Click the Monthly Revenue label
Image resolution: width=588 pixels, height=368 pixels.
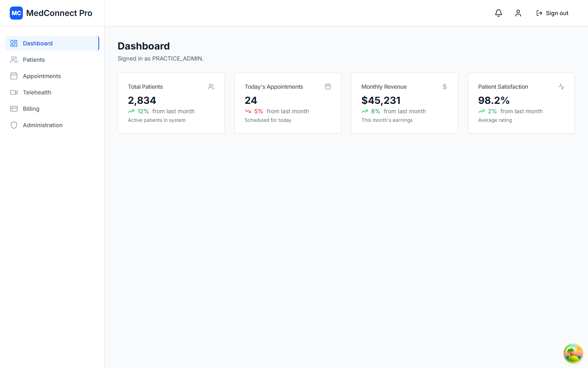coord(384,87)
